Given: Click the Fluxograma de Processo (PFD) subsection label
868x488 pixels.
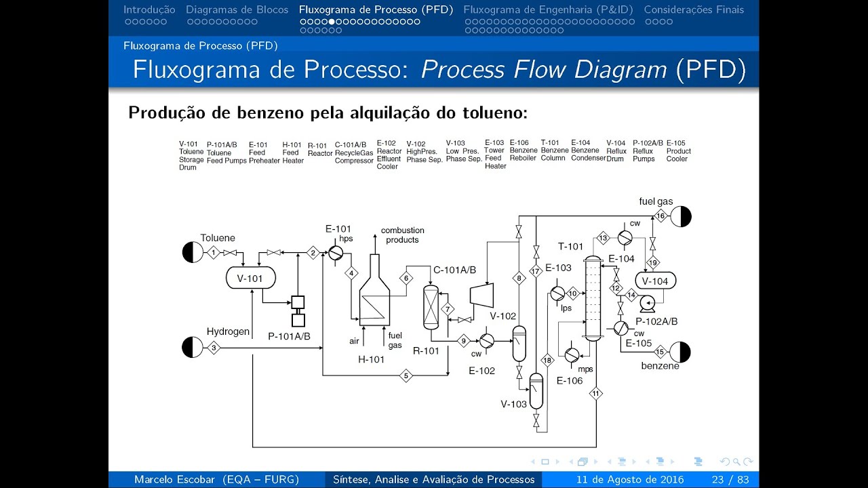Looking at the screenshot, I should point(201,45).
